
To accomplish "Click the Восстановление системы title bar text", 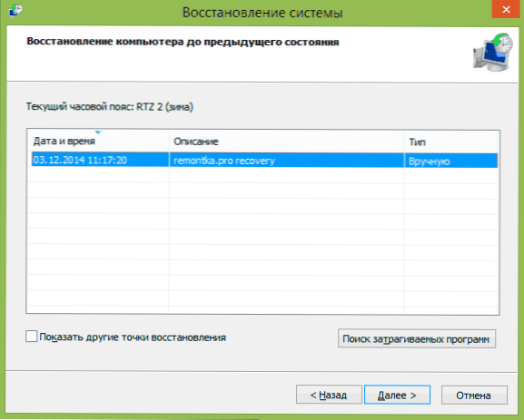I will (262, 13).
